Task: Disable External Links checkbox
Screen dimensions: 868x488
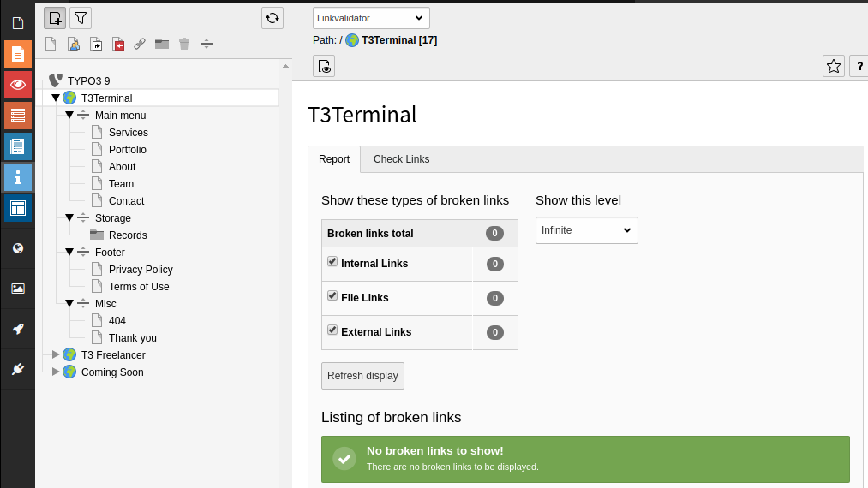Action: (x=332, y=330)
